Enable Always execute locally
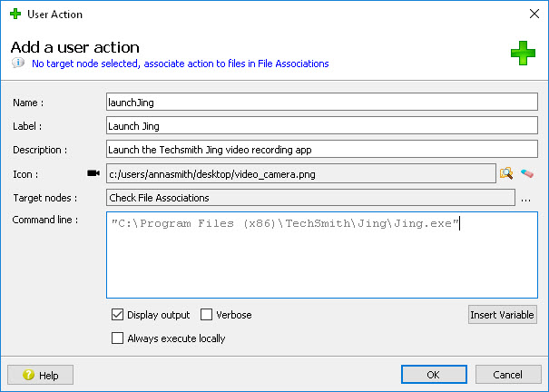The width and height of the screenshot is (549, 392). tap(117, 338)
